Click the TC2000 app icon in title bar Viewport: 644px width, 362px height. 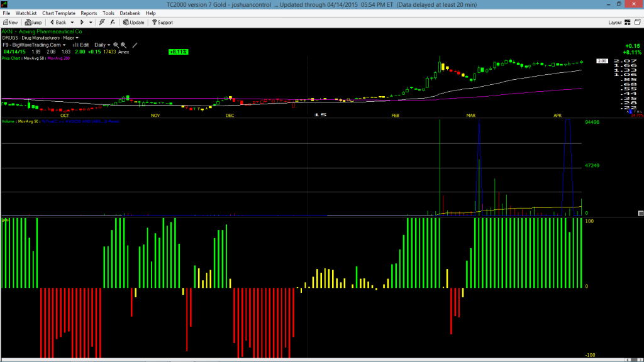point(4,4)
